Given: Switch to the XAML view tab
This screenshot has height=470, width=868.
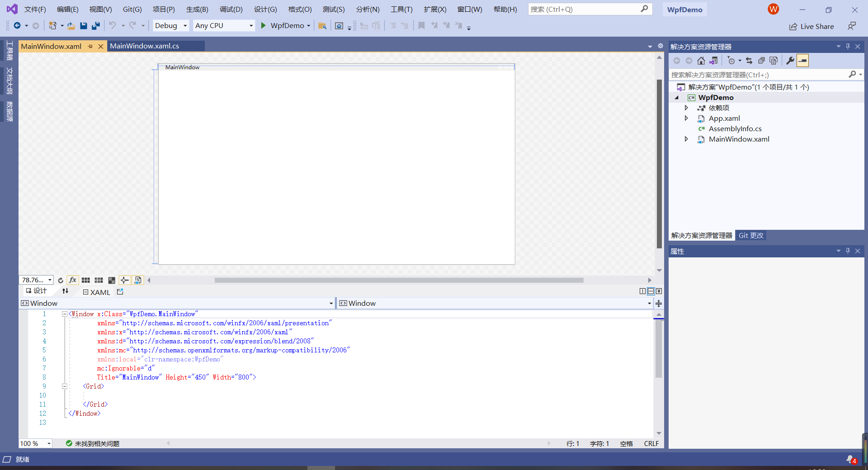Looking at the screenshot, I should tap(97, 292).
